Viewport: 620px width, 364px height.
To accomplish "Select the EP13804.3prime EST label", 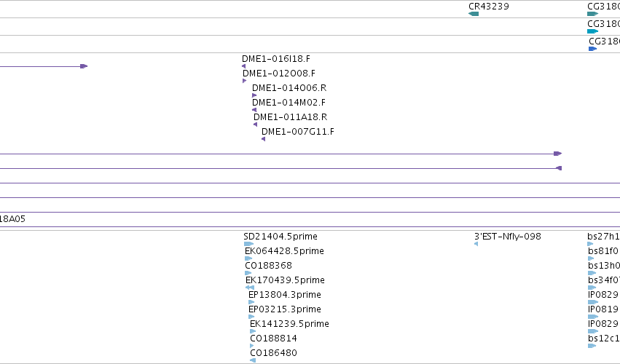I will pos(285,295).
